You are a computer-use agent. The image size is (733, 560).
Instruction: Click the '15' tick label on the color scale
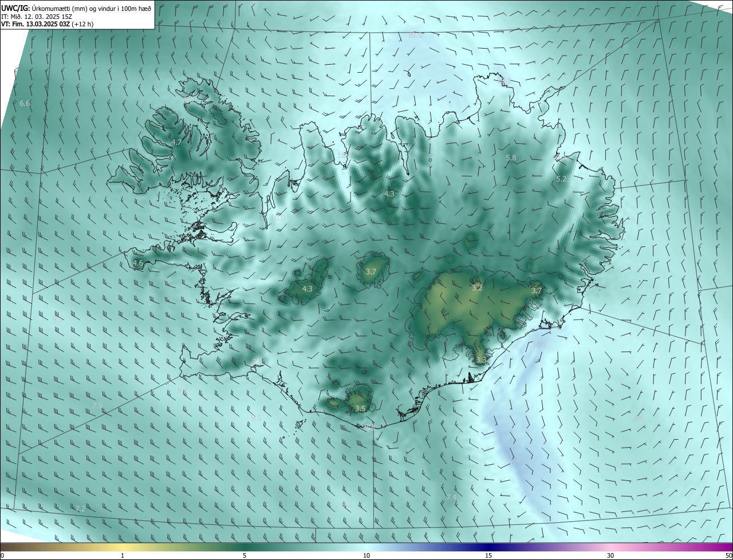488,555
